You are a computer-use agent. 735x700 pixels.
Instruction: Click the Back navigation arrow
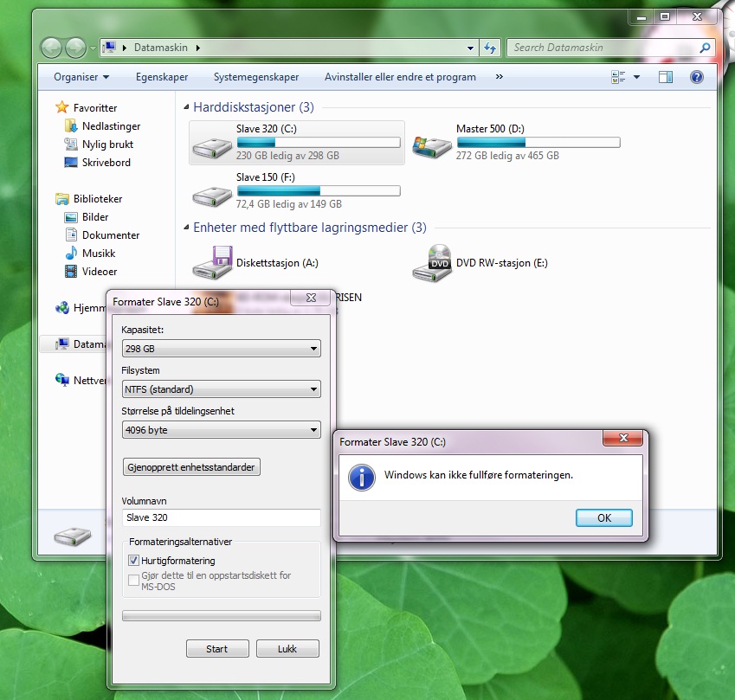(52, 48)
